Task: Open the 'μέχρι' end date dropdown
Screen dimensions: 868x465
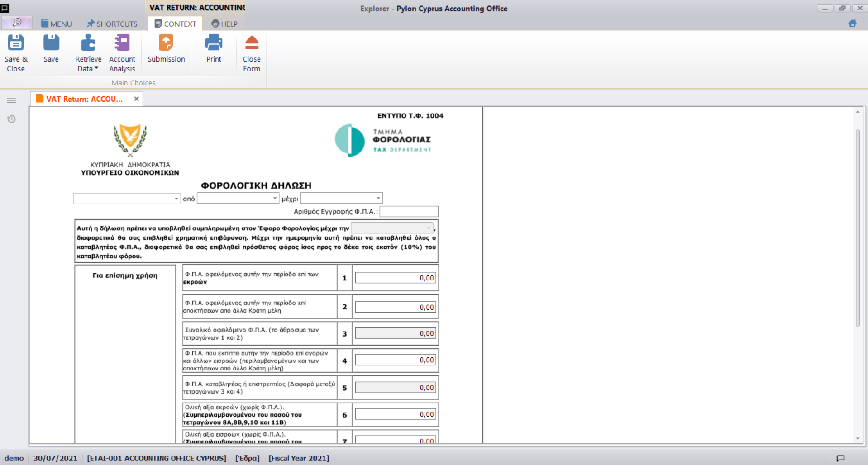Action: coord(378,198)
